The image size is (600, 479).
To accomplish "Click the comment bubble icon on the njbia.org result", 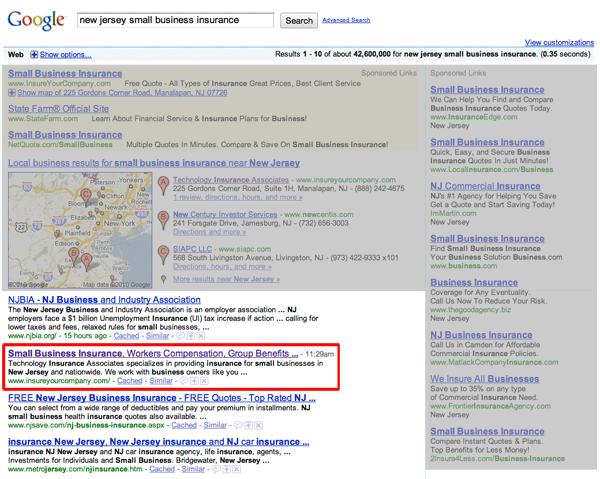I will 180,336.
